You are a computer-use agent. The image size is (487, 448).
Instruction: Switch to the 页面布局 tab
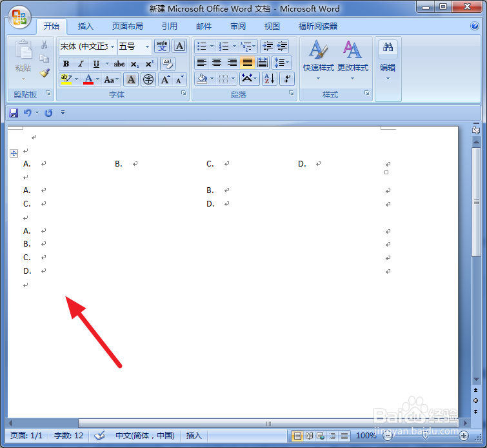click(x=127, y=26)
